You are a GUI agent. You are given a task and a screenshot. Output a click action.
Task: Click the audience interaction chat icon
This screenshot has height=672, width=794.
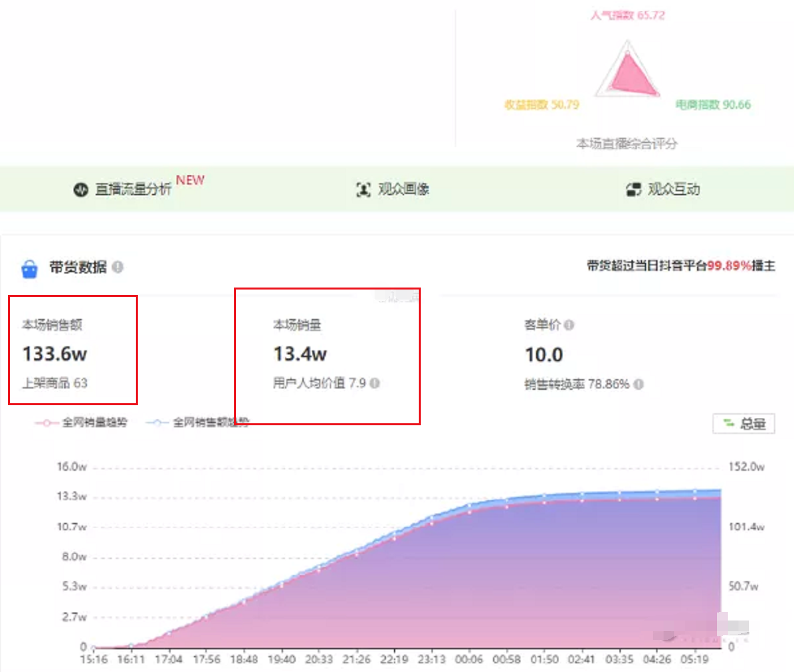coord(633,190)
